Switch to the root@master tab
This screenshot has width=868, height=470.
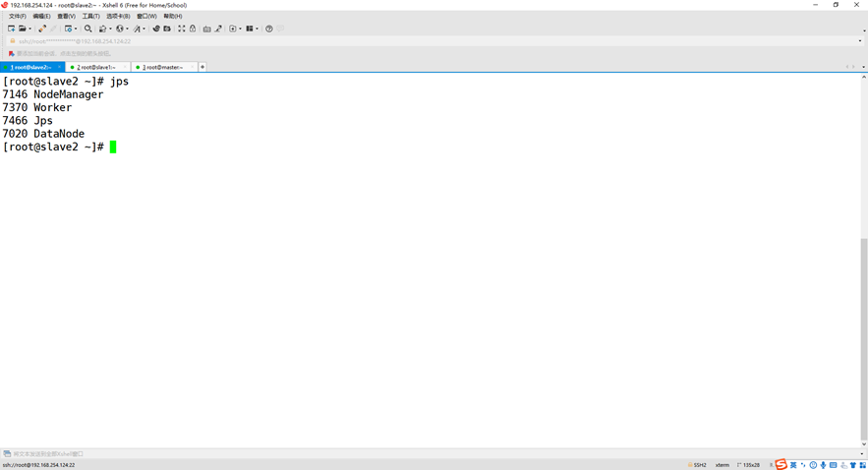click(x=163, y=67)
